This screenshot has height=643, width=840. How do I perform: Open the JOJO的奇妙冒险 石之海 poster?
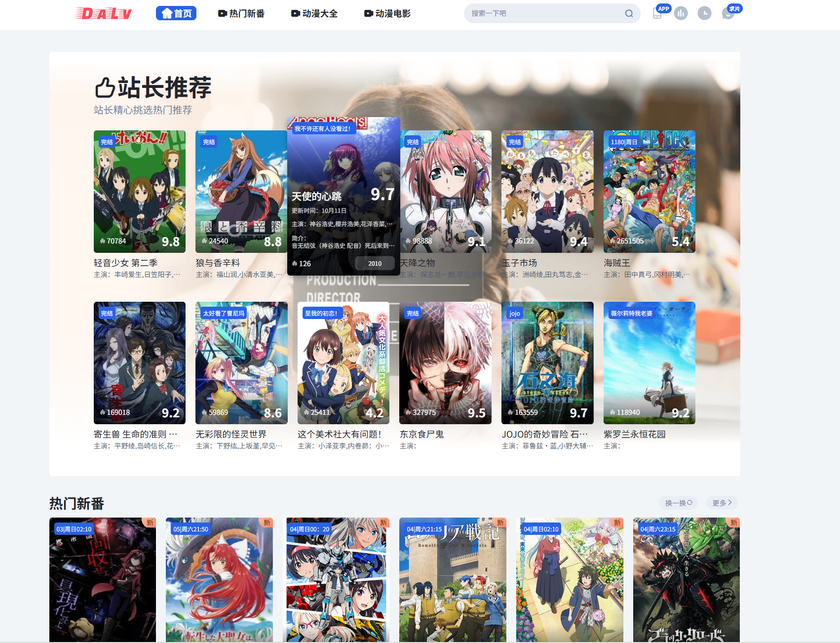coord(547,363)
